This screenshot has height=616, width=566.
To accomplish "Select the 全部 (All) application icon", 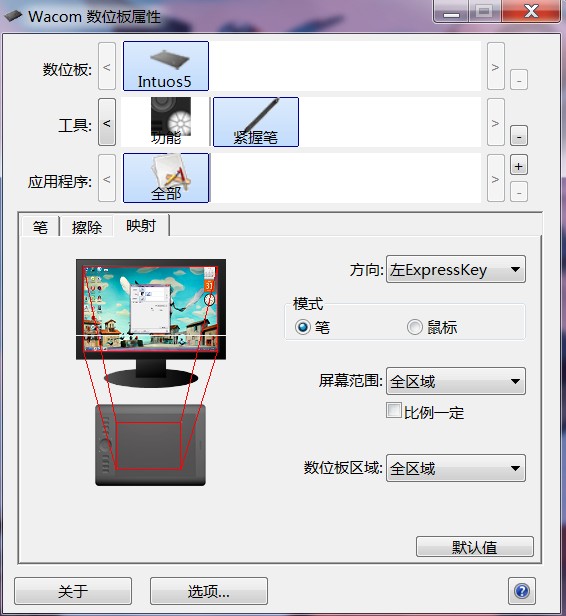I will tap(166, 178).
